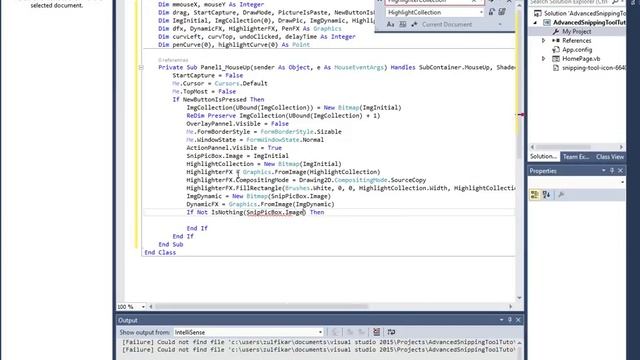
Task: Toggle Match case in Find box
Action: pyautogui.click(x=390, y=24)
